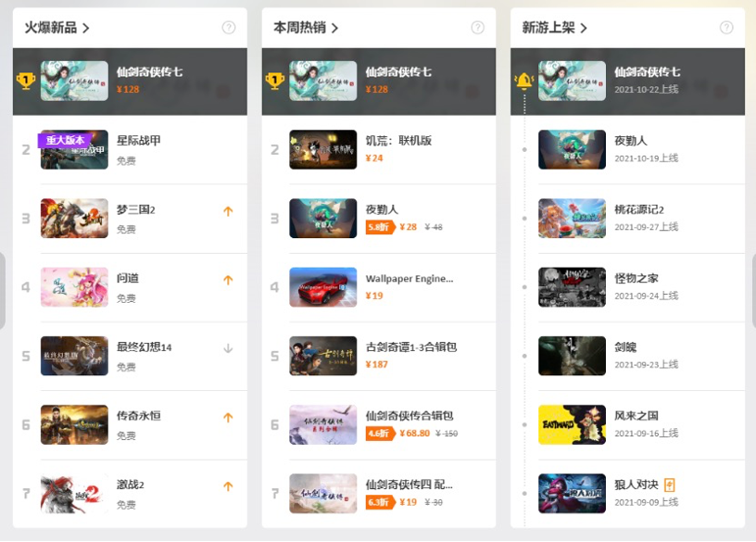The image size is (756, 542).
Task: Open Wallpaper Engine red car thumbnail
Action: [323, 287]
